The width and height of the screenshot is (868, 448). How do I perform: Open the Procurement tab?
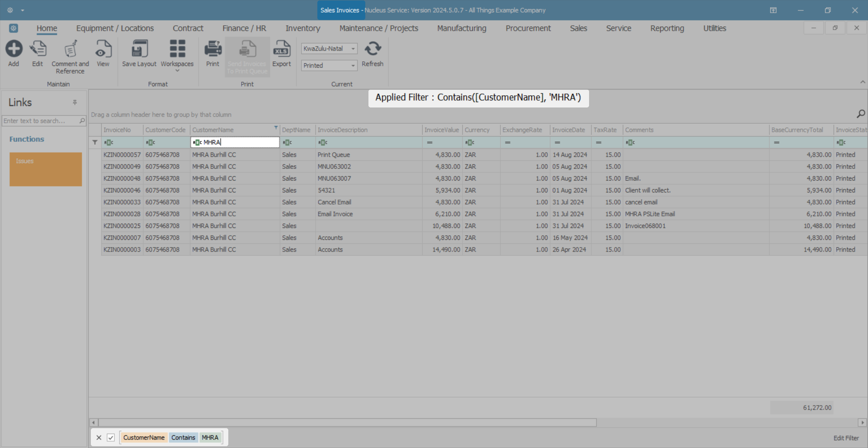coord(528,28)
